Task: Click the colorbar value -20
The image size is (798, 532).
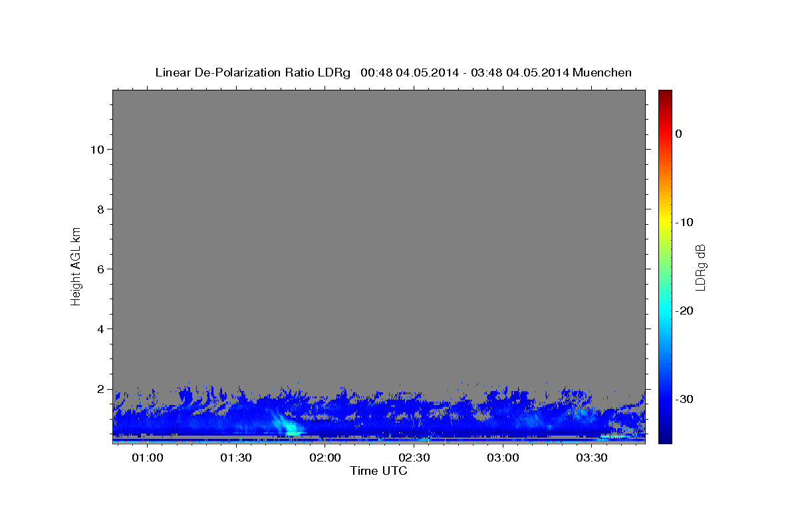Action: (684, 311)
